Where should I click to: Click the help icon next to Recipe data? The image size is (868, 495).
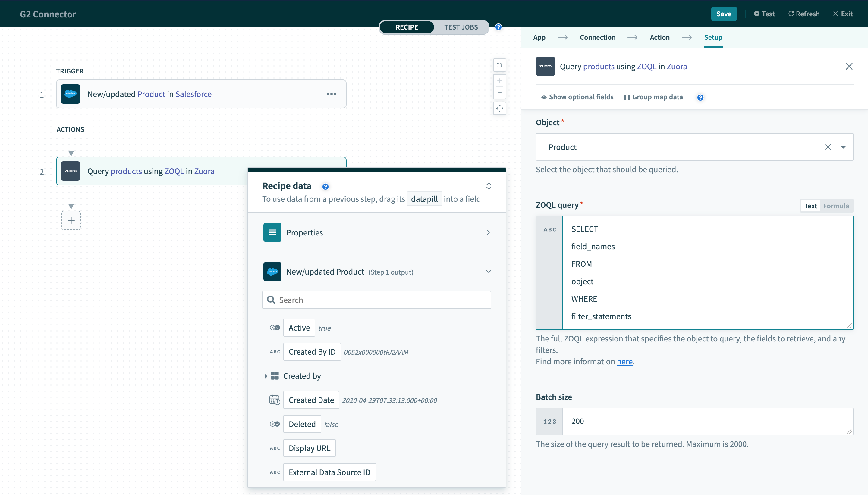pyautogui.click(x=325, y=186)
